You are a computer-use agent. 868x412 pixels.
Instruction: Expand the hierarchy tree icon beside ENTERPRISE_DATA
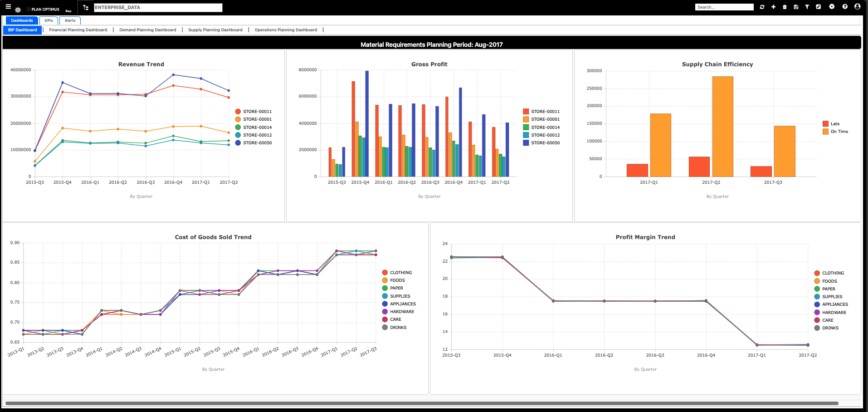pos(86,8)
